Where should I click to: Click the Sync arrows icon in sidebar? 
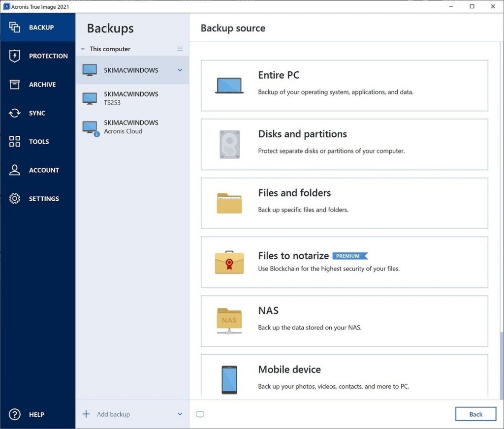point(14,113)
